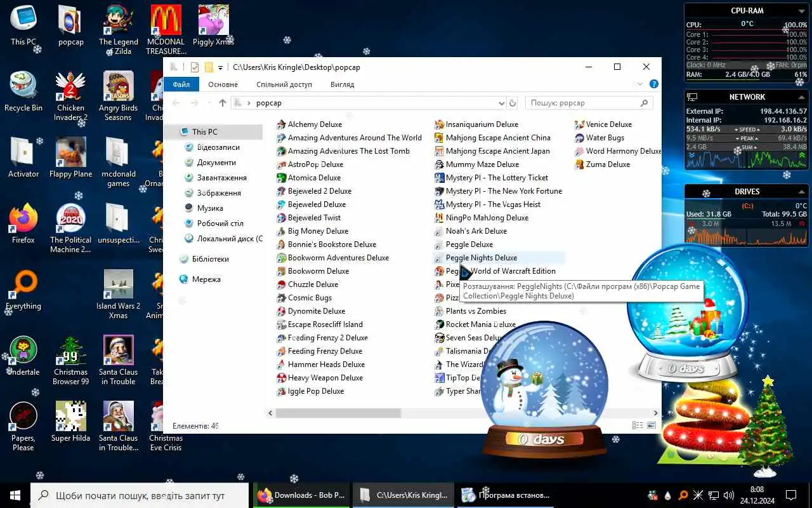The image size is (812, 508).
Task: Switch to details view layout icon
Action: coord(637,425)
